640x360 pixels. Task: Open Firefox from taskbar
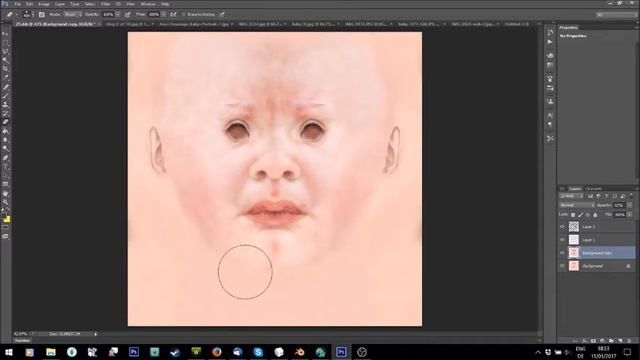217,352
